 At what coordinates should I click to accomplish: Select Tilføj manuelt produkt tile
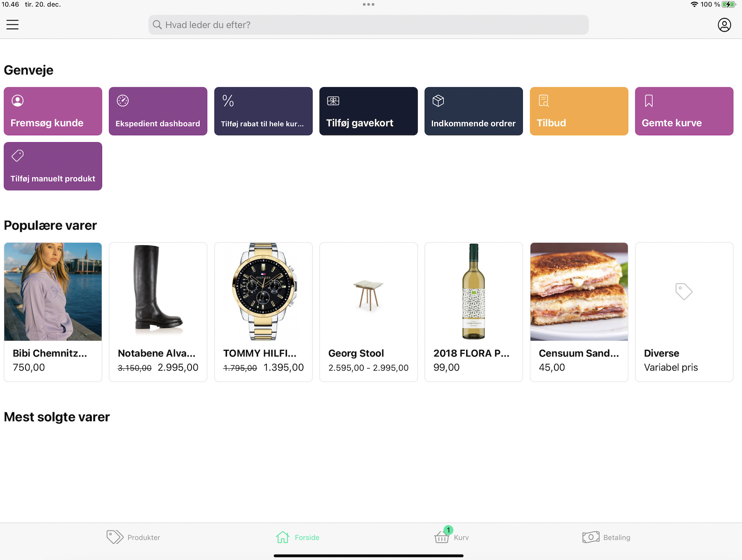[53, 166]
